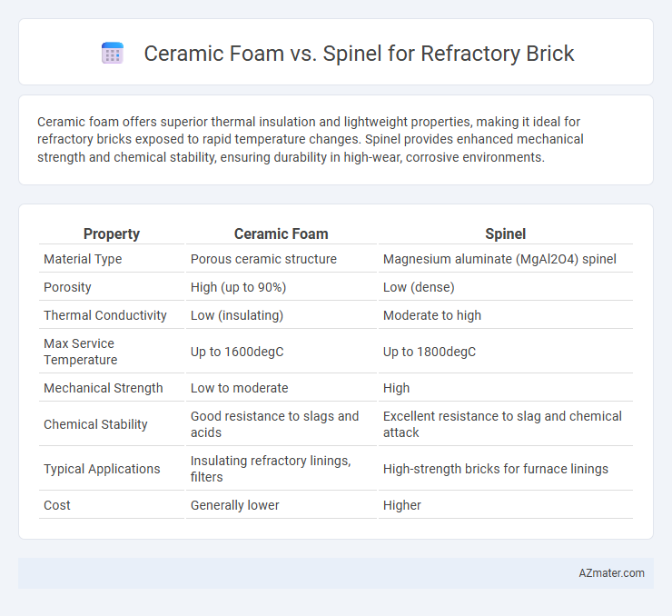Click the 'Magnesium aluminate (MgAl2O4) spinel' cell

pos(499,259)
